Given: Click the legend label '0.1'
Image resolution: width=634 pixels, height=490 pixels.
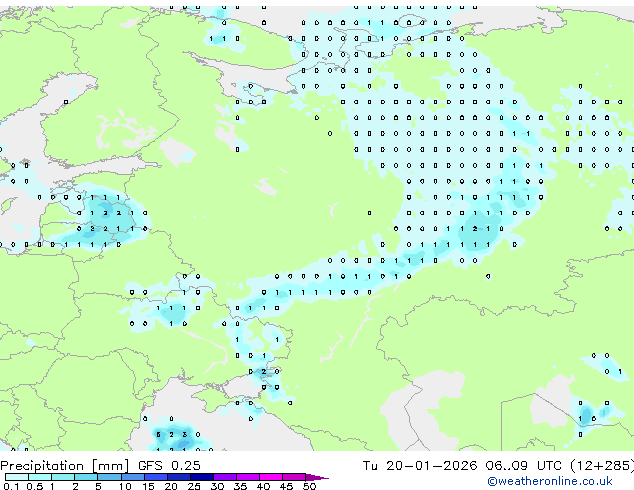Looking at the screenshot, I should (x=11, y=486).
